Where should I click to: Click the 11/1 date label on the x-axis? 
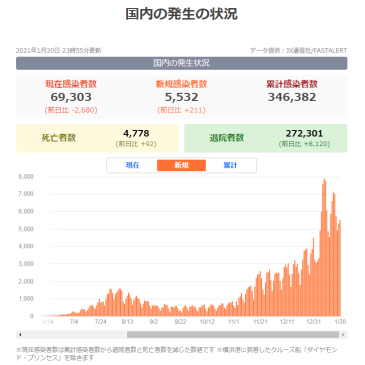pyautogui.click(x=233, y=322)
